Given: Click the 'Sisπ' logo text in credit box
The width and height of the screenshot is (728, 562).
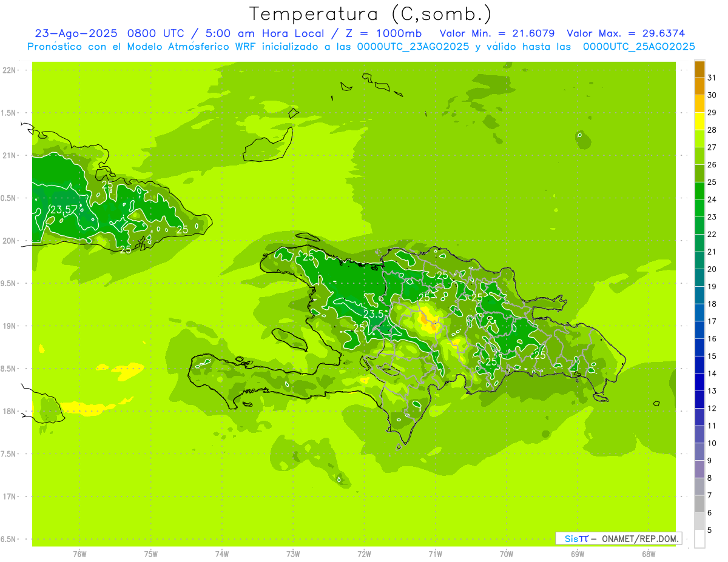Looking at the screenshot, I should click(x=576, y=538).
